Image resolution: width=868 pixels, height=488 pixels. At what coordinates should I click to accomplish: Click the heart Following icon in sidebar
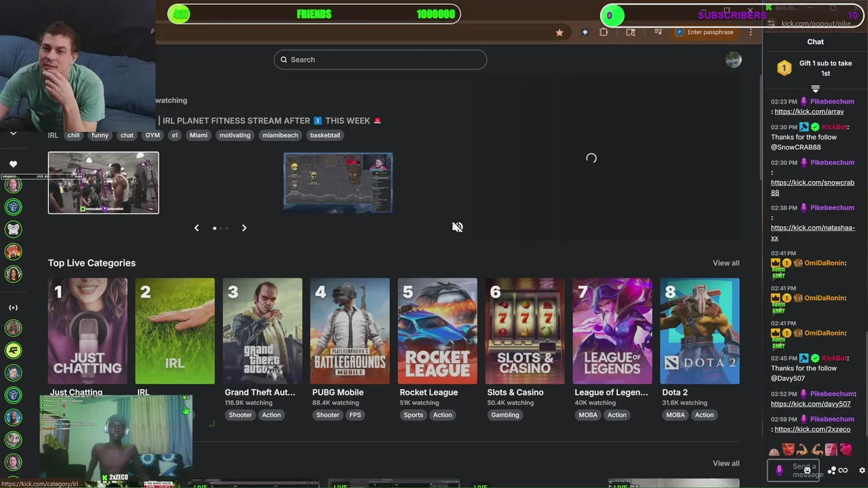click(13, 164)
